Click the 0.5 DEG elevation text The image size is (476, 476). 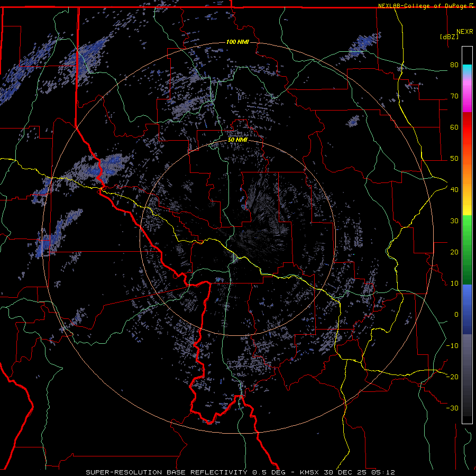268,472
